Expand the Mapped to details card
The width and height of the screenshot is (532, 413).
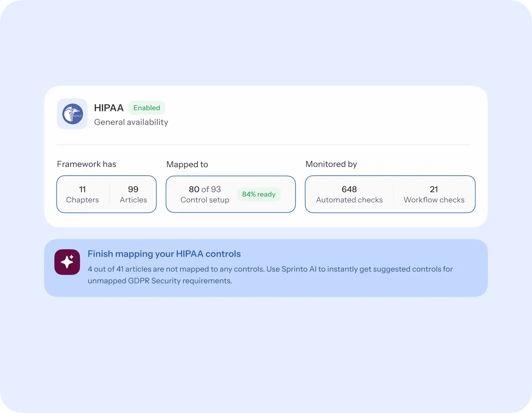pyautogui.click(x=231, y=194)
